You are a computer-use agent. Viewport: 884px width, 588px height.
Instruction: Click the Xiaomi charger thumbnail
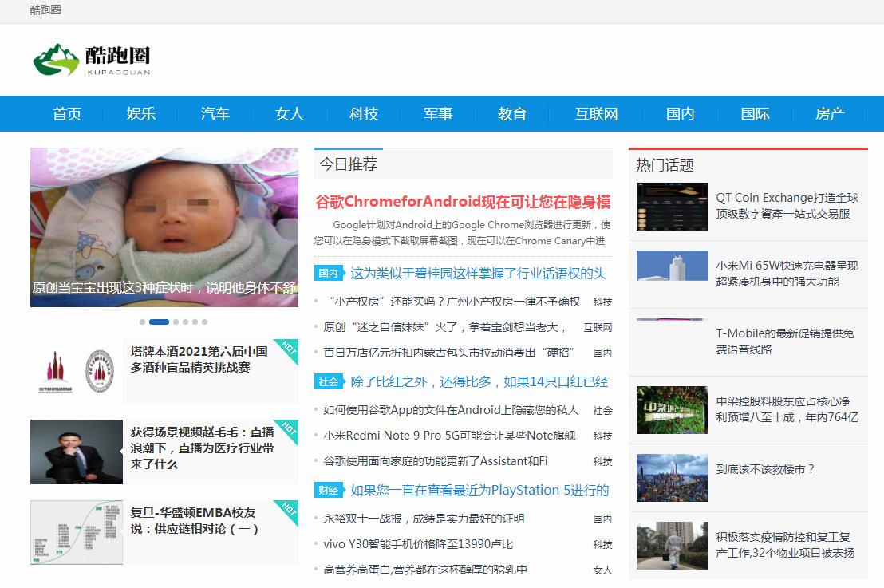(x=673, y=266)
